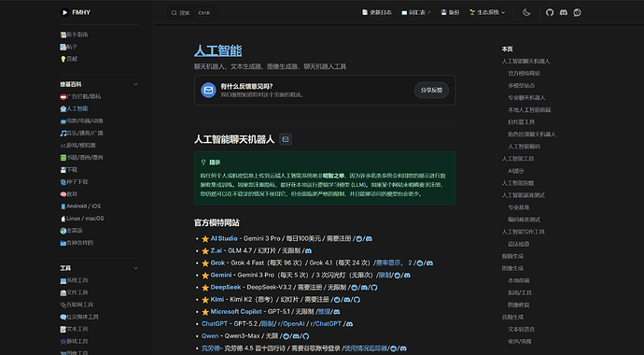Click the Discord icon in the Qwen row

(x=295, y=336)
